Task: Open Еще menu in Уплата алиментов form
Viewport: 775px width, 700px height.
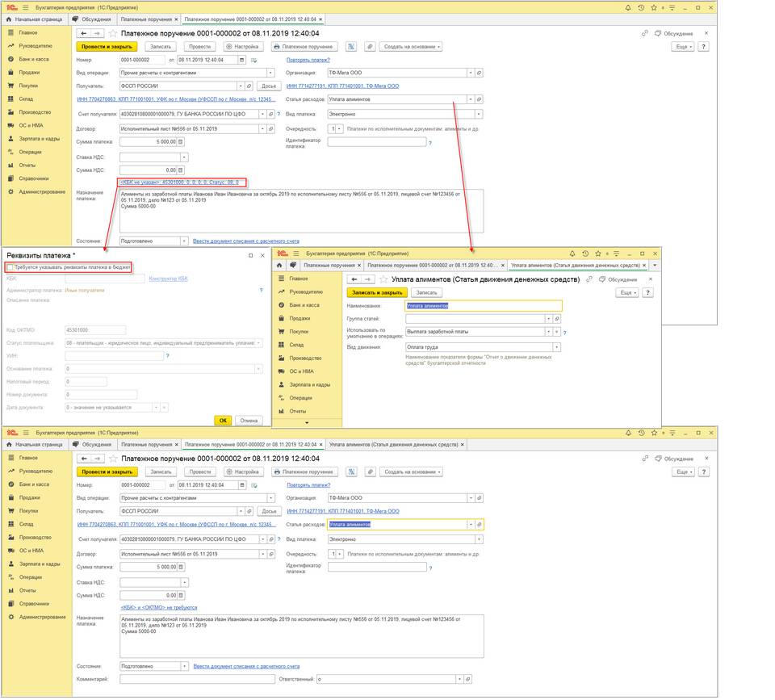Action: pos(629,292)
